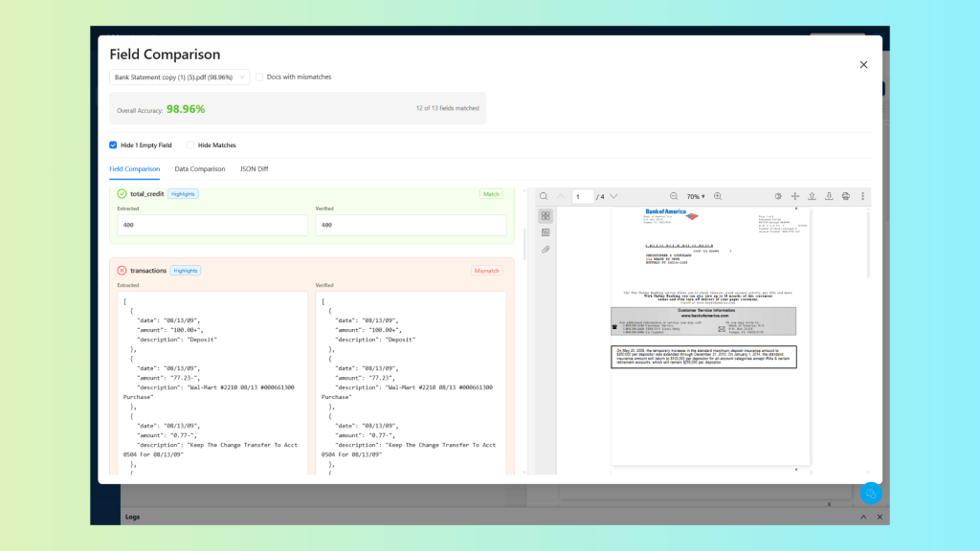This screenshot has width=980, height=551.
Task: Switch to the Data Comparison tab
Action: point(200,169)
